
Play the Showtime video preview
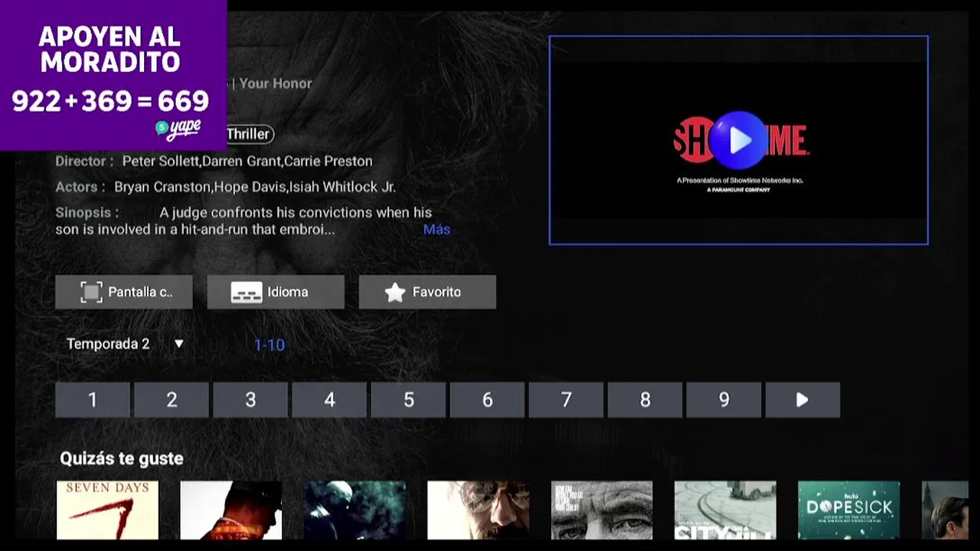738,140
